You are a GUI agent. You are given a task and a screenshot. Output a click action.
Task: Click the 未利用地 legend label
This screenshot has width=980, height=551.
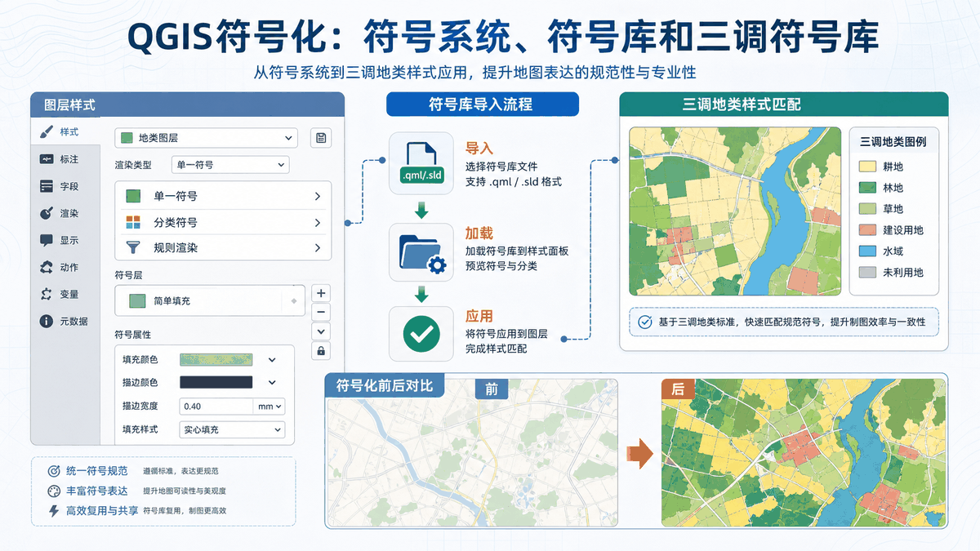click(x=903, y=273)
